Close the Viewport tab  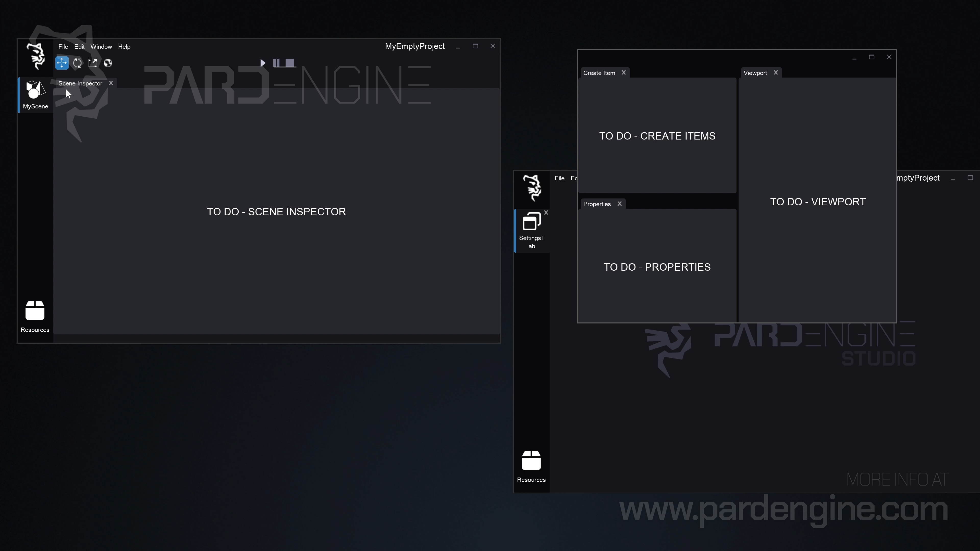tap(776, 73)
